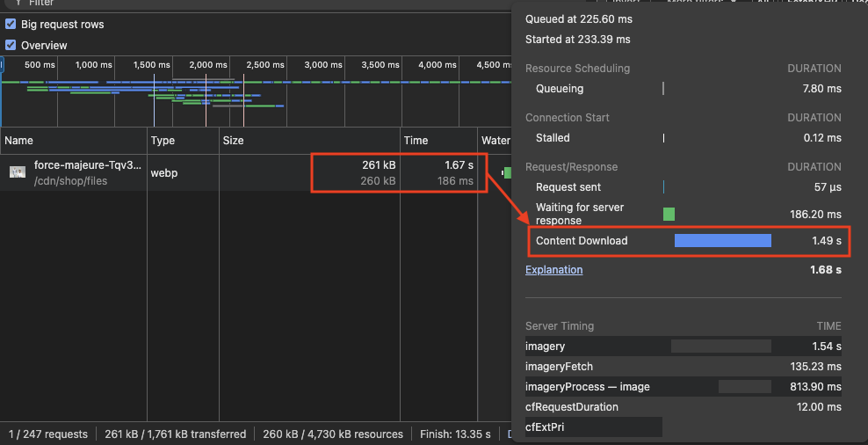Click the force-majeure image thumbnail icon
The image size is (868, 445).
[x=18, y=172]
